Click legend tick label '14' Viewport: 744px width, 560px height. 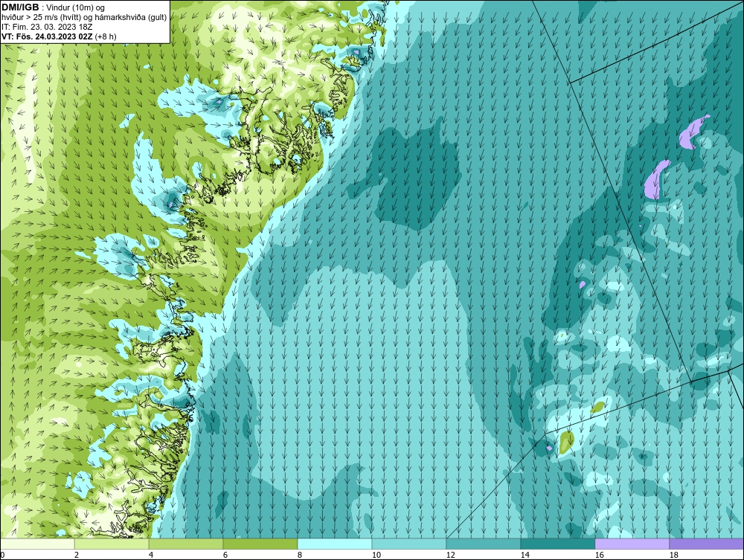[525, 555]
